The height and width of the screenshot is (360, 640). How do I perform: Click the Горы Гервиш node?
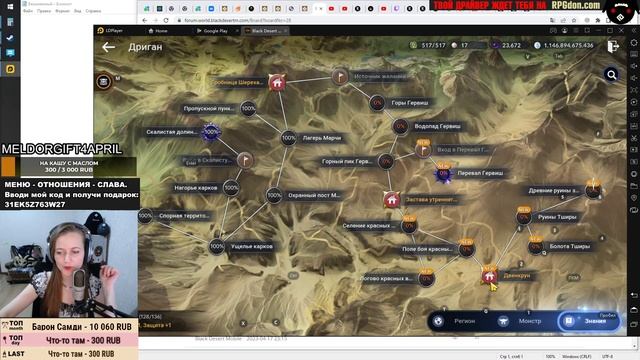[377, 103]
